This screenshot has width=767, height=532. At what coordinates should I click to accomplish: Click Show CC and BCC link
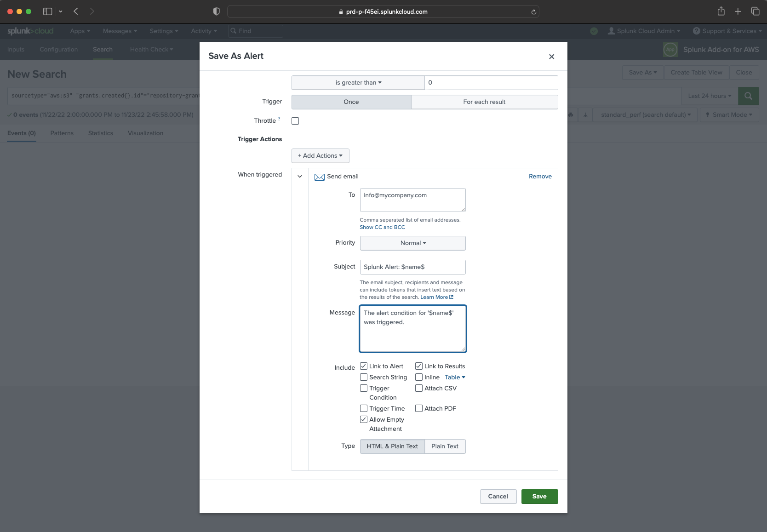[382, 227]
